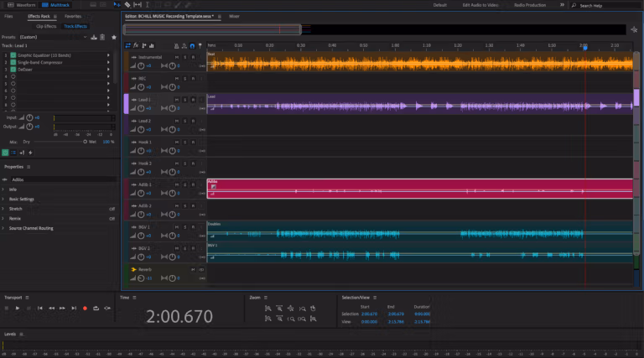This screenshot has height=358, width=644.
Task: Add a marker with the pin icon
Action: click(200, 45)
